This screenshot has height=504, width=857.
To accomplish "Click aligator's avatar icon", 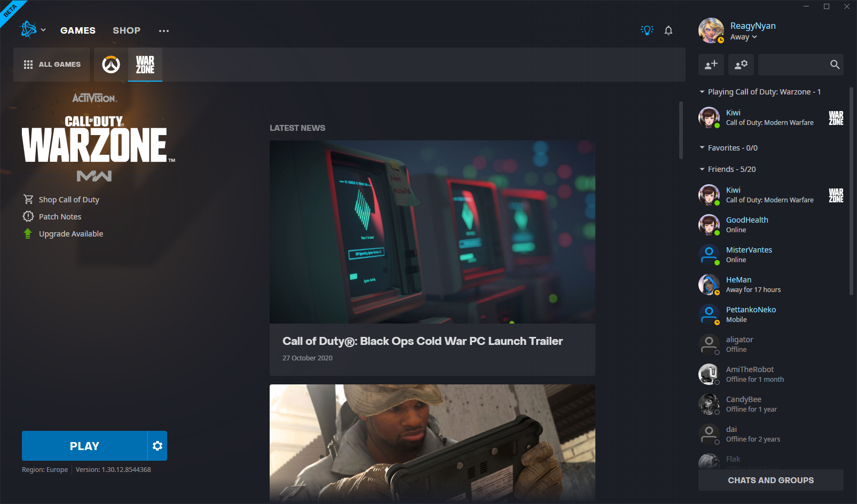I will 709,344.
